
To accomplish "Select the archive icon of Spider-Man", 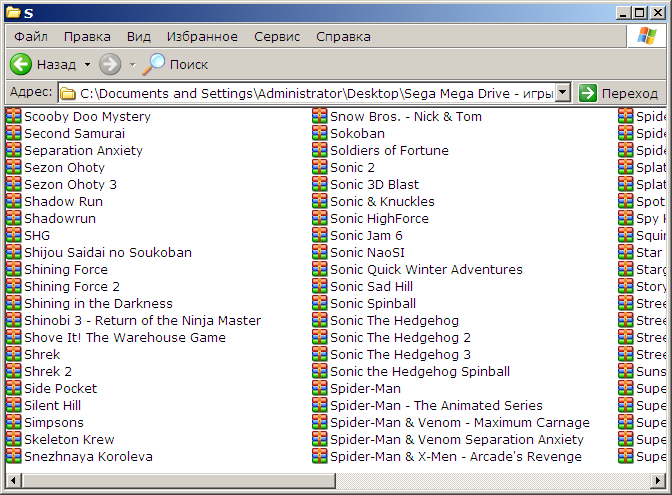I will click(x=320, y=388).
